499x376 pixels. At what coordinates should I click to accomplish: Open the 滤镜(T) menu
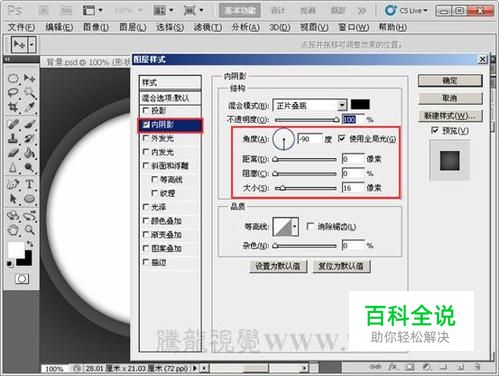pos(208,27)
